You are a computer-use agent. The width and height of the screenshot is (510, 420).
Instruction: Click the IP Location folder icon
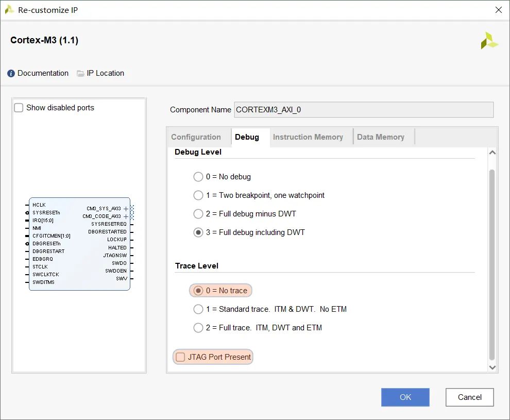tap(80, 74)
